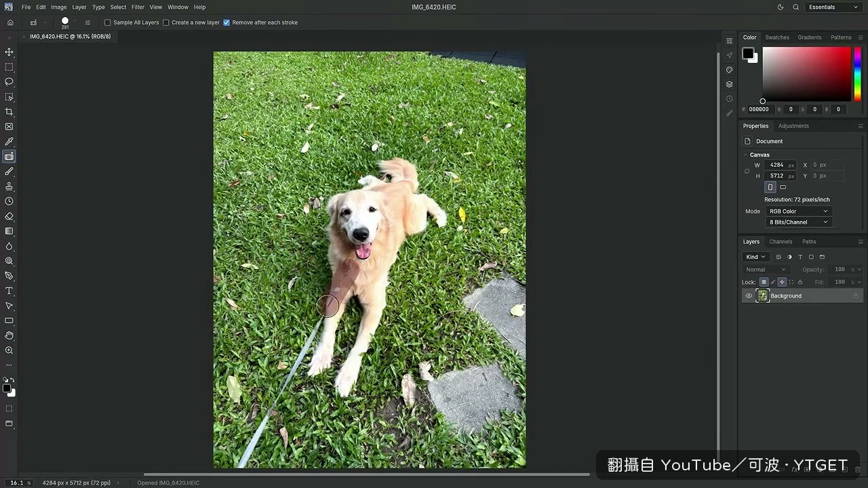The height and width of the screenshot is (488, 868).
Task: Open the 8 Bits/Channel dropdown
Action: point(798,222)
